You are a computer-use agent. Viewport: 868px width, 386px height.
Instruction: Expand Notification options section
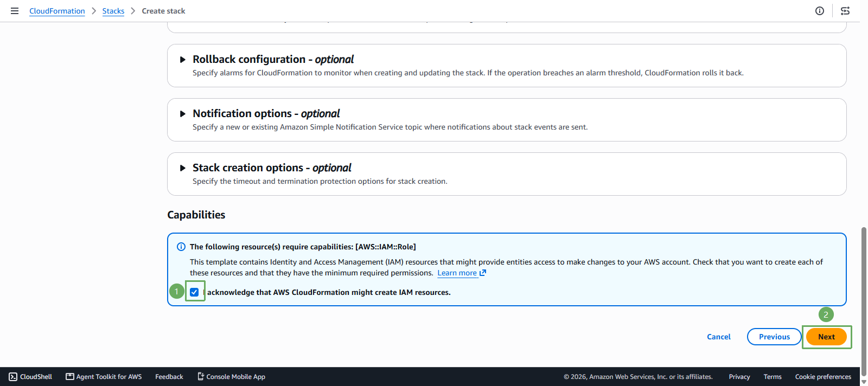point(183,114)
